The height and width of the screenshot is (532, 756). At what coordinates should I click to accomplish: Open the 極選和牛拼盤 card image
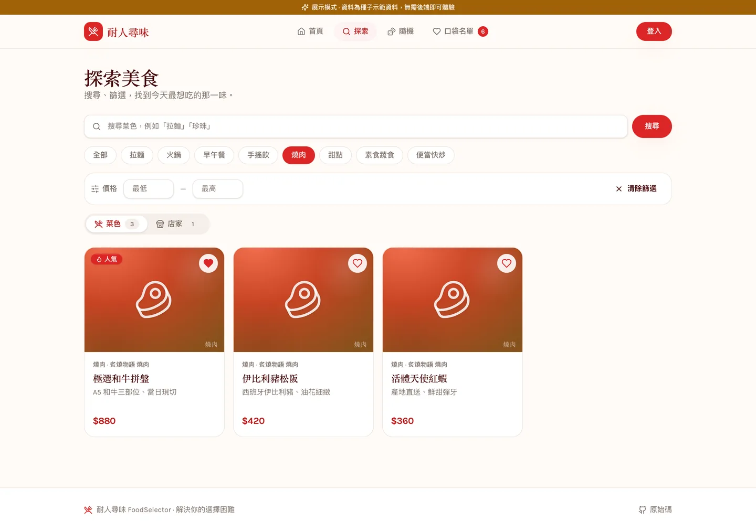pos(154,300)
